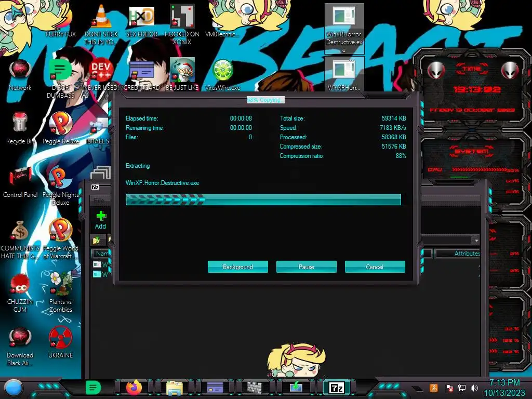Screen dimensions: 532x399
Task: Pause the extraction
Action: tap(306, 267)
